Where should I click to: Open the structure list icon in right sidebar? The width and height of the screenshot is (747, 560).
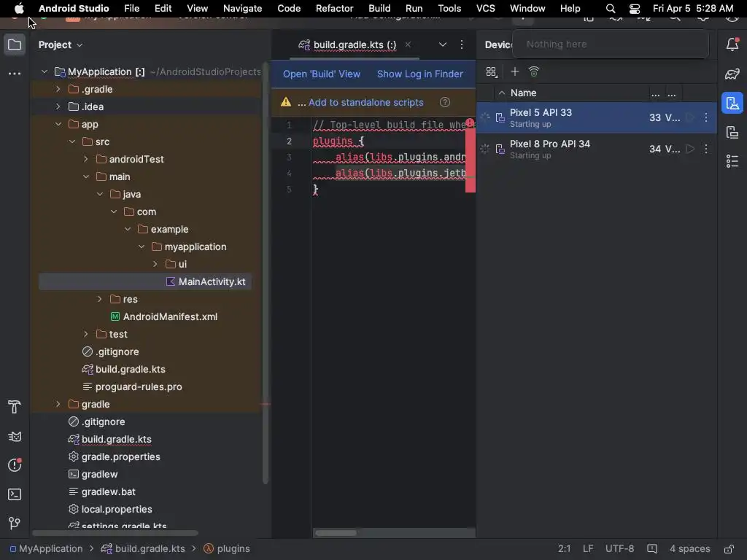[x=732, y=161]
